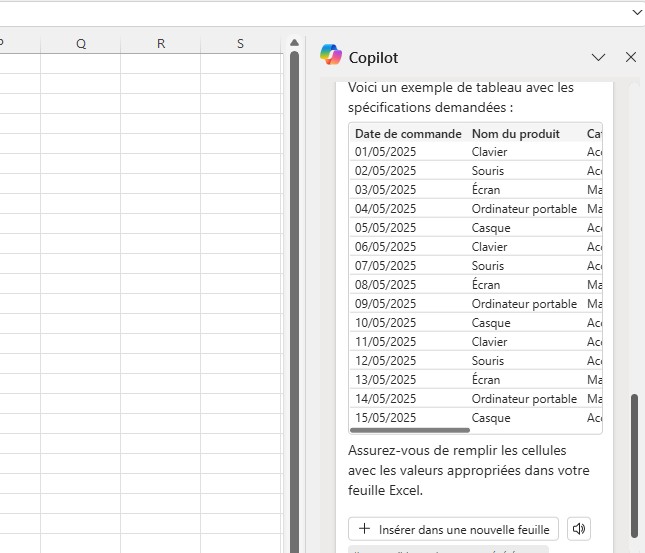
Task: Click the Écran cell in the 08/05/2025 row
Action: [x=486, y=285]
